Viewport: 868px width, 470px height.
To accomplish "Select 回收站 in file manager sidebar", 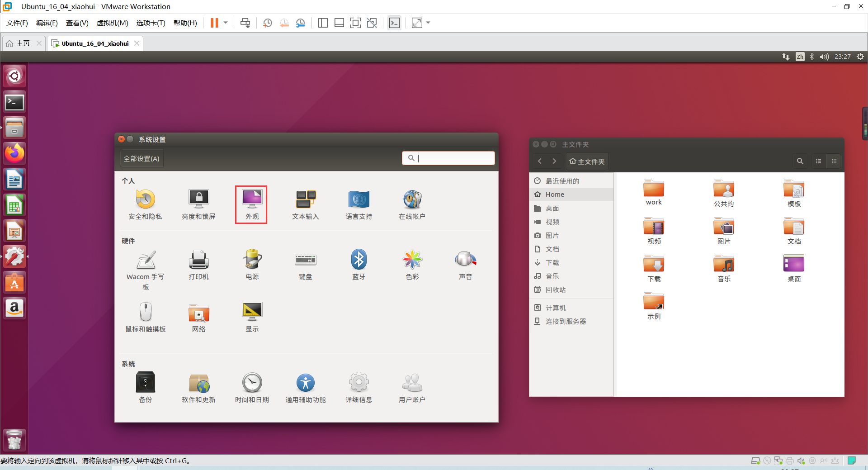I will [x=571, y=290].
